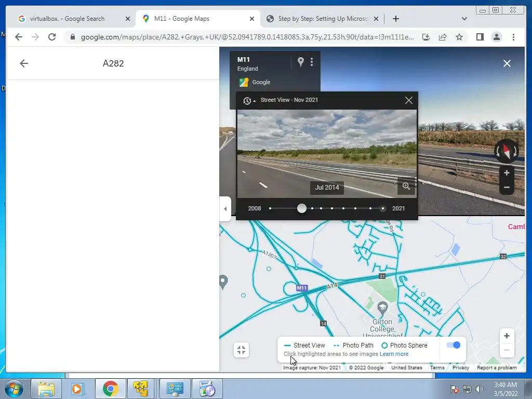Viewport: 532px width, 399px height.
Task: Close the Step by Step tab
Action: tap(376, 19)
